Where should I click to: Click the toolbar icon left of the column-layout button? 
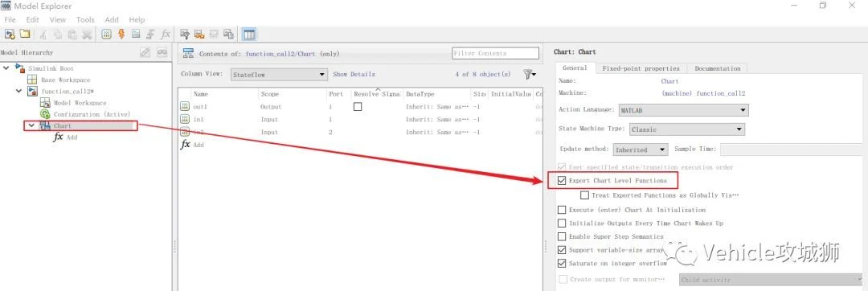[x=228, y=35]
